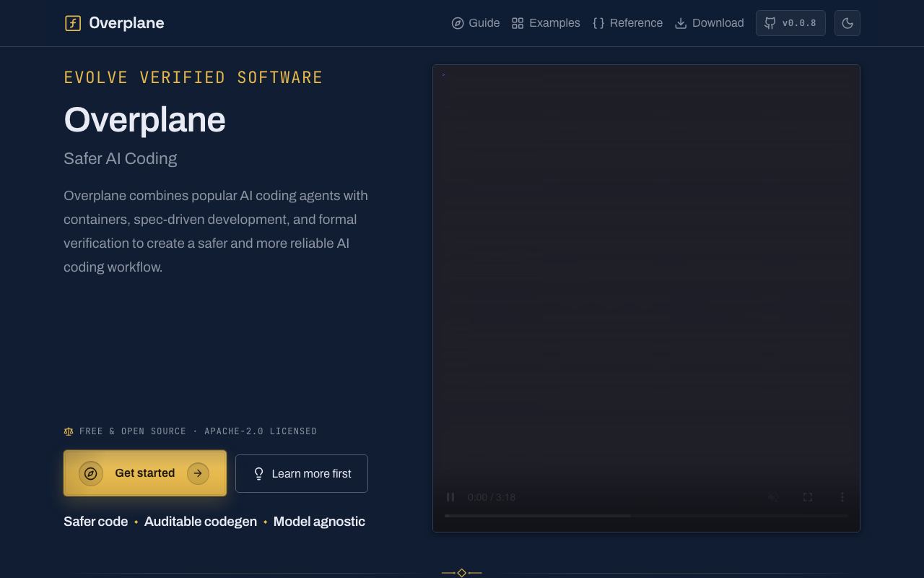Click the video time display 0:00 / 3:18
924x578 pixels.
(x=492, y=497)
